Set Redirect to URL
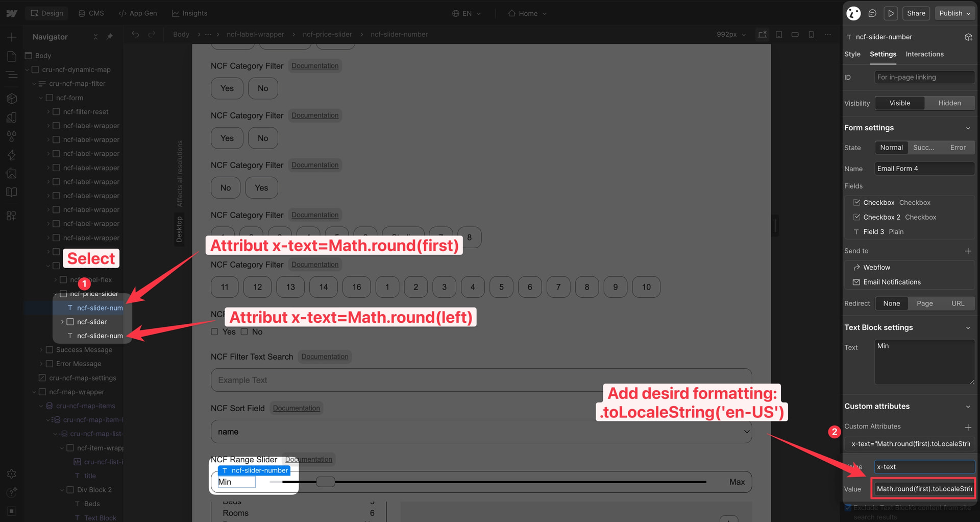Viewport: 980px width, 522px height. pyautogui.click(x=958, y=303)
